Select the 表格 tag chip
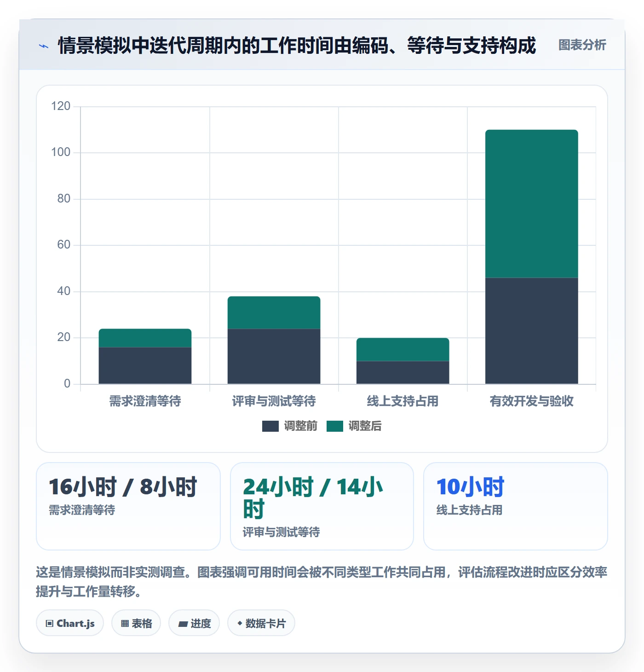The image size is (644, 672). (136, 623)
